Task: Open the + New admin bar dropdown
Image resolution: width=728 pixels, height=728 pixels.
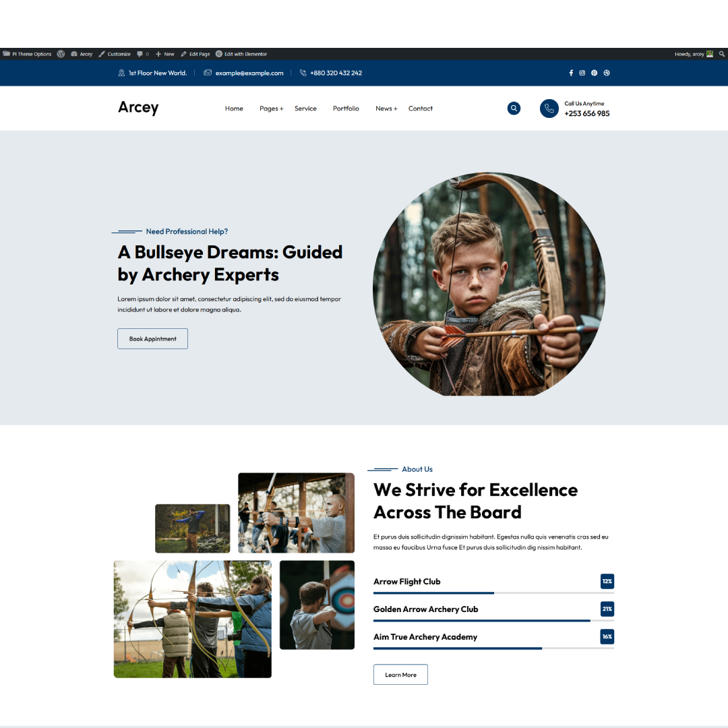Action: [165, 54]
